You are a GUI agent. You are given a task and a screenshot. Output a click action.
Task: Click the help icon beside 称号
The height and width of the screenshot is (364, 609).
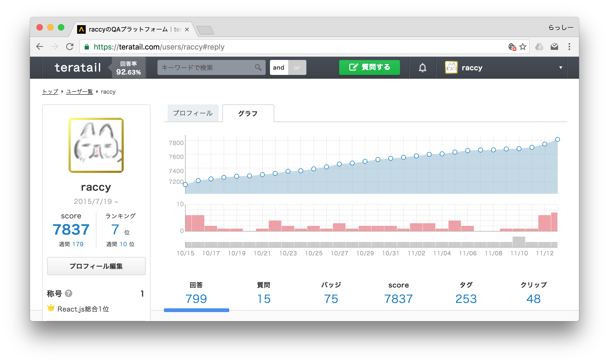click(69, 294)
